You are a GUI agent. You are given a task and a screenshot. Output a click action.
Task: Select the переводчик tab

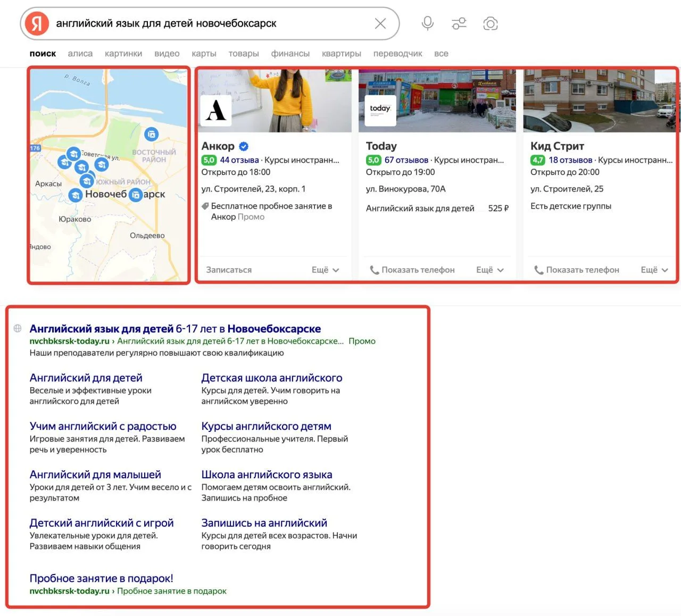[x=398, y=53]
